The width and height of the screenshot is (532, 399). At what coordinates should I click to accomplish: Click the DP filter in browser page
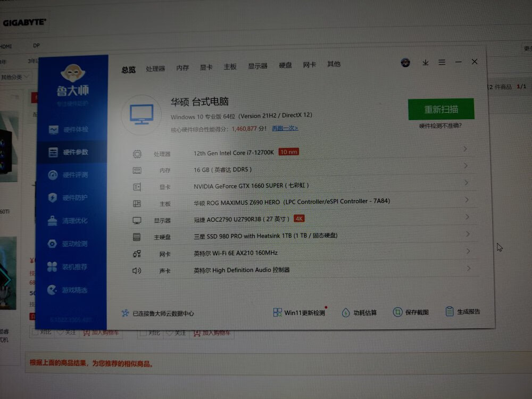pyautogui.click(x=36, y=45)
